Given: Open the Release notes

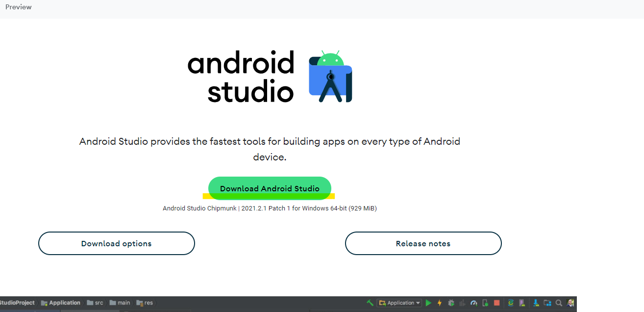Looking at the screenshot, I should tap(423, 243).
